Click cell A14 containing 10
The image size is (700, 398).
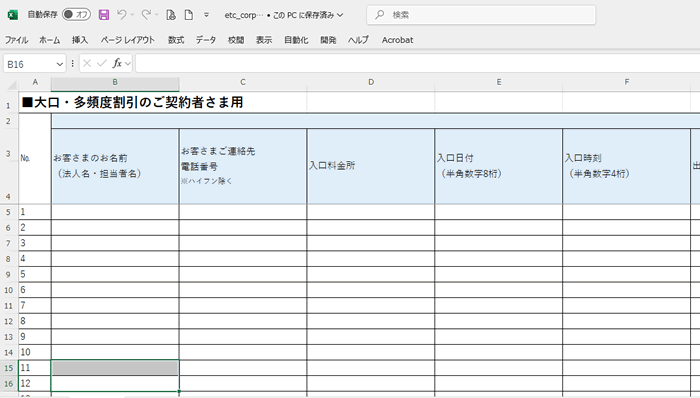click(35, 352)
